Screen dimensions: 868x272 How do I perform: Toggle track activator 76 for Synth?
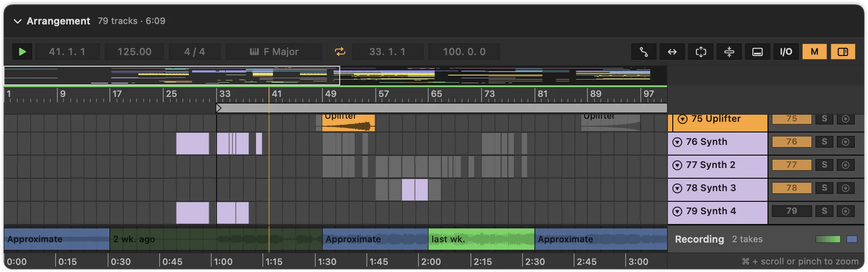pos(792,142)
